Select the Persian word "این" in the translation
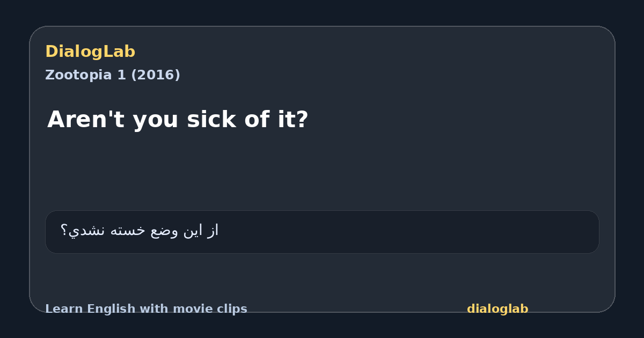This screenshot has width=644, height=338. click(x=193, y=231)
